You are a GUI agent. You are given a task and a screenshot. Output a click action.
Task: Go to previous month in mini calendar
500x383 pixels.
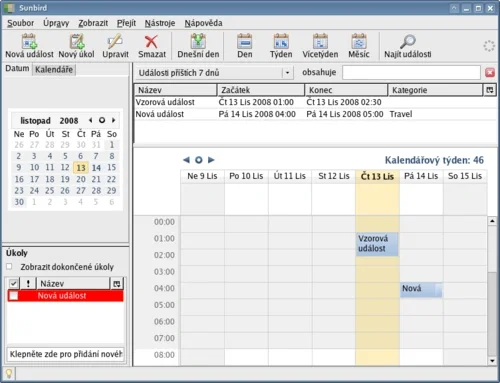pyautogui.click(x=90, y=120)
